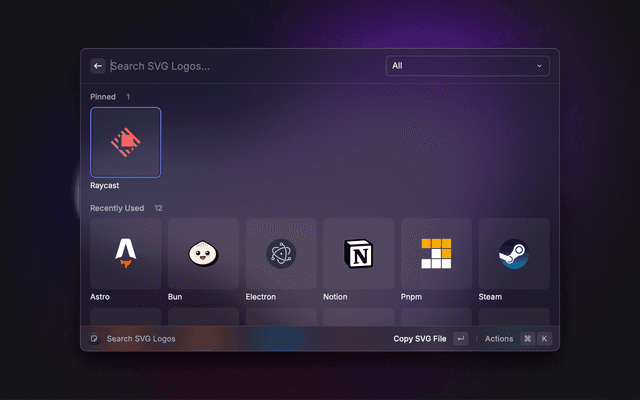Viewport: 640px width, 400px height.
Task: Open the All category dropdown
Action: pos(467,66)
